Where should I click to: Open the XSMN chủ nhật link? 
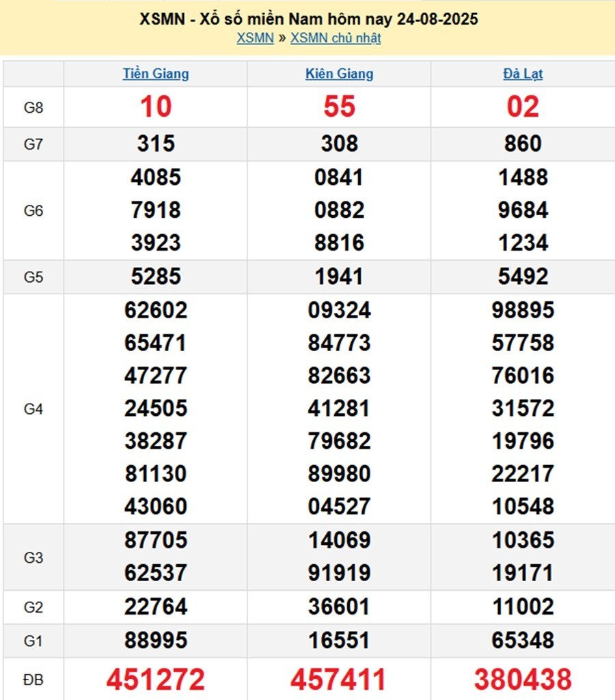[x=336, y=38]
